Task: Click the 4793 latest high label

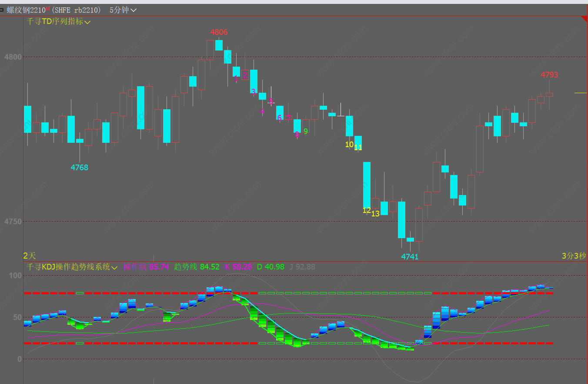Action: click(x=549, y=75)
